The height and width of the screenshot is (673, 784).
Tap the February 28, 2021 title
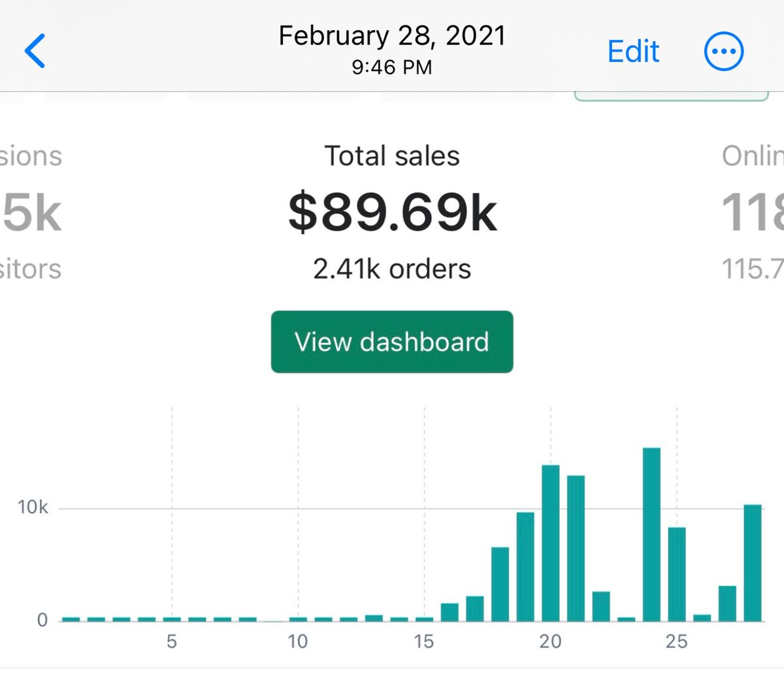(392, 35)
